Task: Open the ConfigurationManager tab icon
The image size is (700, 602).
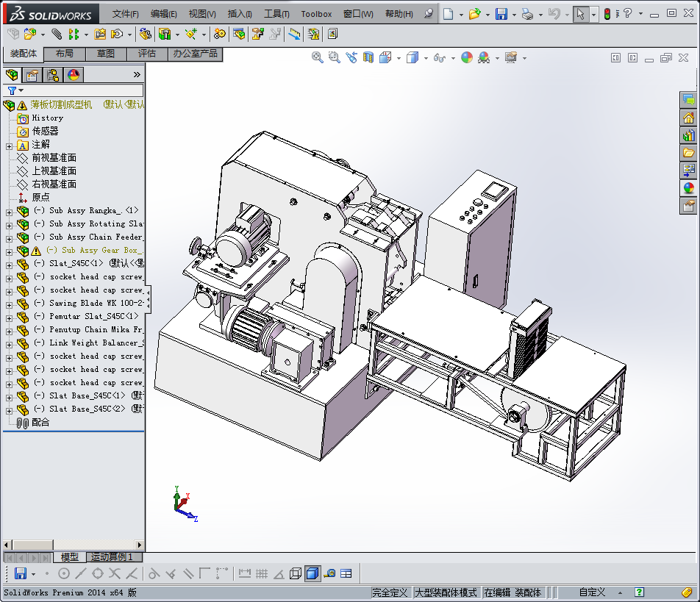Action: (53, 75)
